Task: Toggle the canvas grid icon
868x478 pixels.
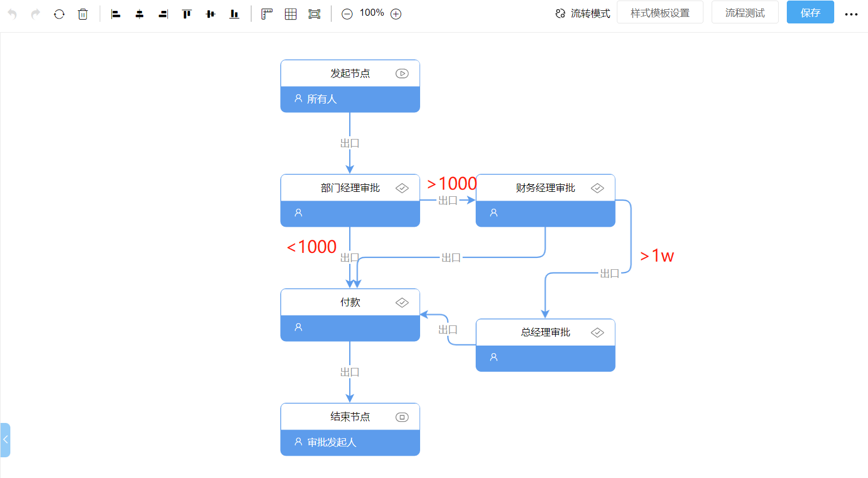Action: tap(290, 14)
